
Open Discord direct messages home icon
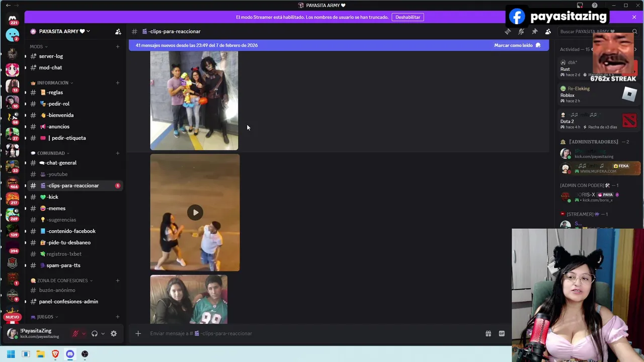pos(13,18)
